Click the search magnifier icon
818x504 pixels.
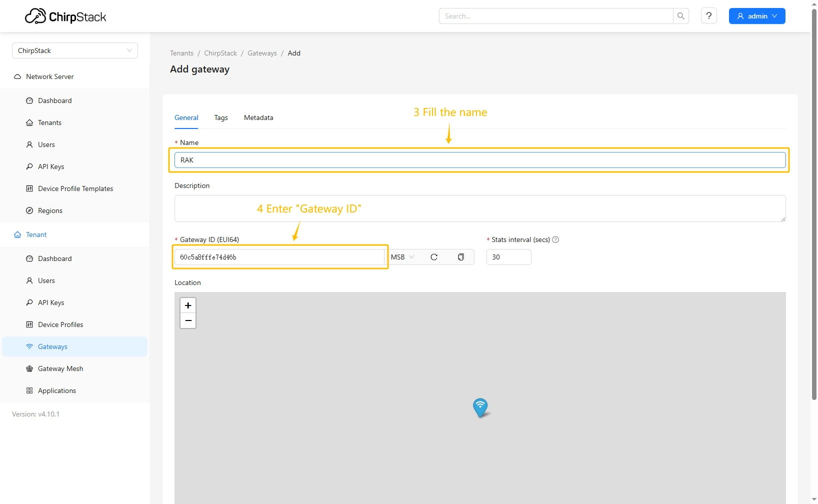[x=680, y=16]
